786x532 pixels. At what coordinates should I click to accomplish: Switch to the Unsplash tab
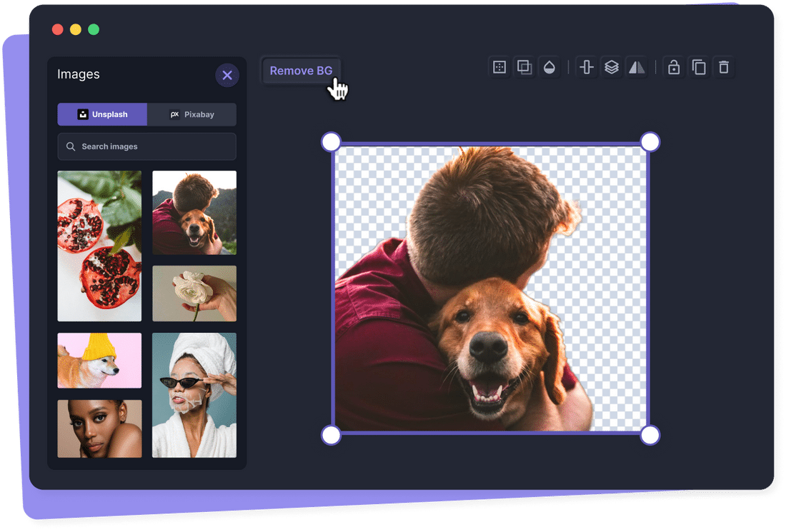(x=102, y=114)
